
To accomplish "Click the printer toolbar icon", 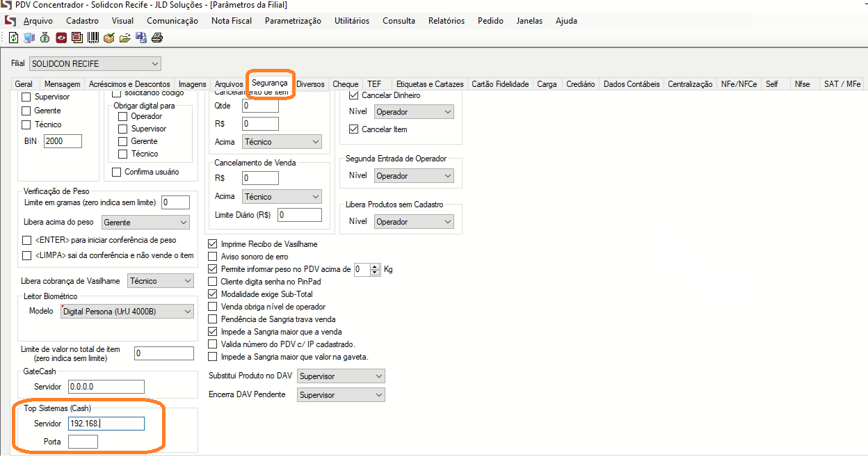I will [157, 38].
